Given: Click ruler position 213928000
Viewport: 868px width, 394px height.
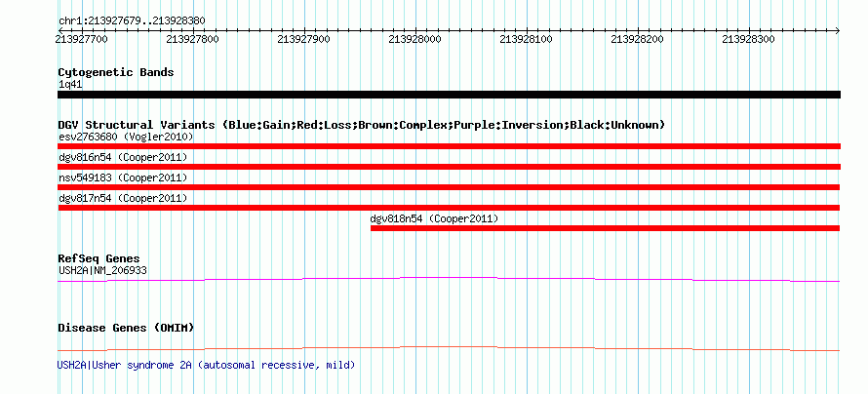Looking at the screenshot, I should coord(415,39).
